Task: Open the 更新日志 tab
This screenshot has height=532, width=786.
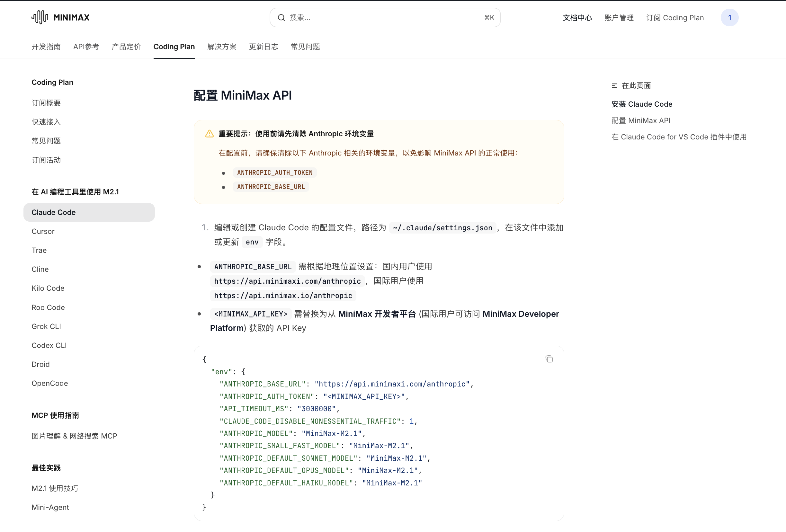Action: pyautogui.click(x=263, y=47)
